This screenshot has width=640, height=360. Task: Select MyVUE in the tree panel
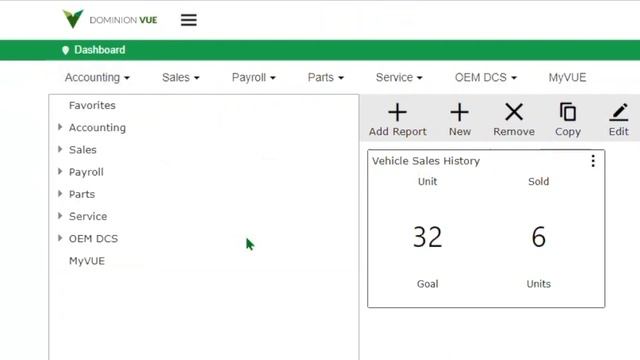coord(87,261)
